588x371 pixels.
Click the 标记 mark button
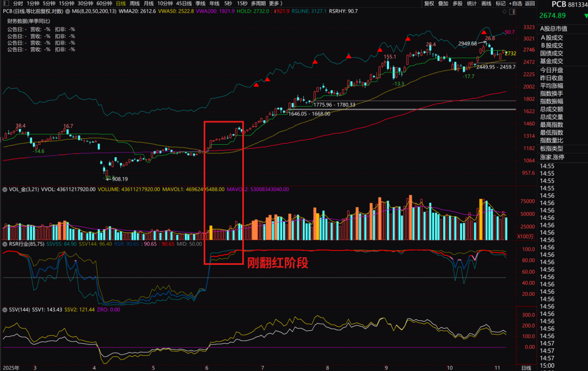tap(501, 3)
